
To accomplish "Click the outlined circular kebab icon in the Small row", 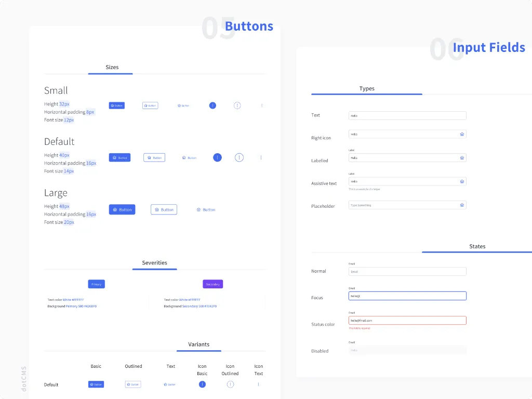I will 237,105.
